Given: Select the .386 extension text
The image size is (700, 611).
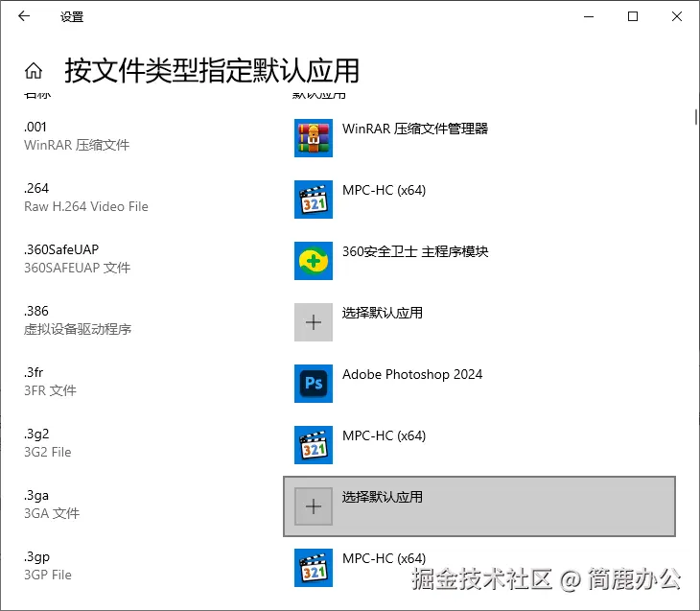Looking at the screenshot, I should (36, 311).
